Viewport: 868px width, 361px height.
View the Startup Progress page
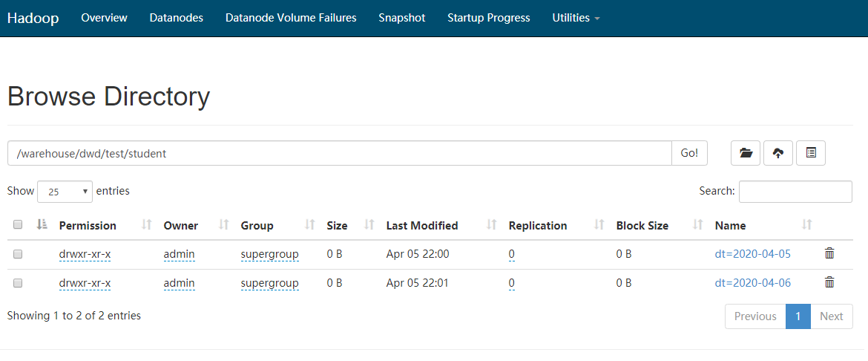click(489, 18)
